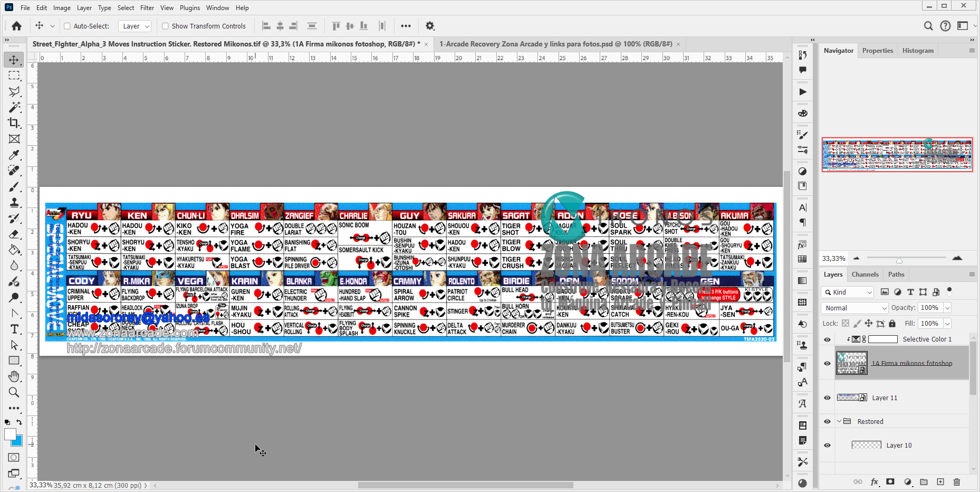
Task: Select the Blur tool
Action: point(14,266)
